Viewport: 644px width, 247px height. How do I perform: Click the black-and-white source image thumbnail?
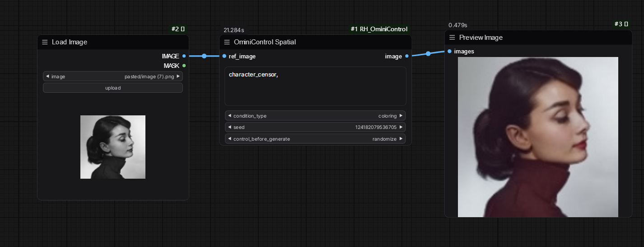click(113, 147)
